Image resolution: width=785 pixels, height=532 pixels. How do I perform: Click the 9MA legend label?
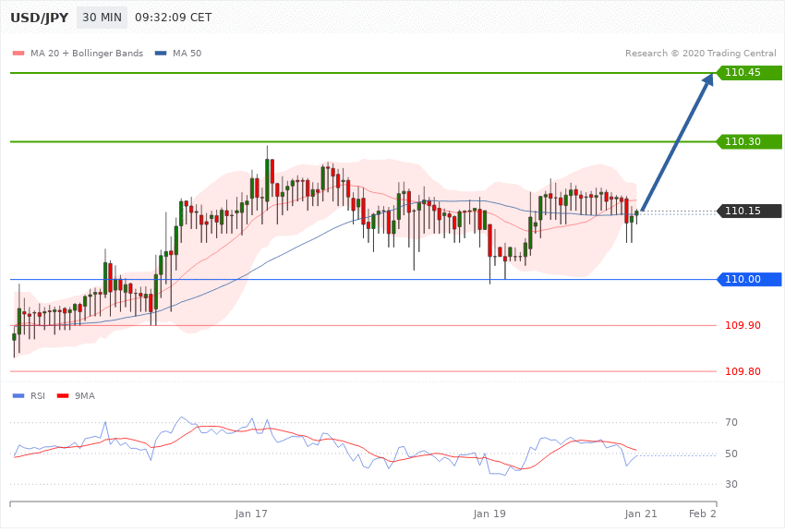[x=85, y=396]
